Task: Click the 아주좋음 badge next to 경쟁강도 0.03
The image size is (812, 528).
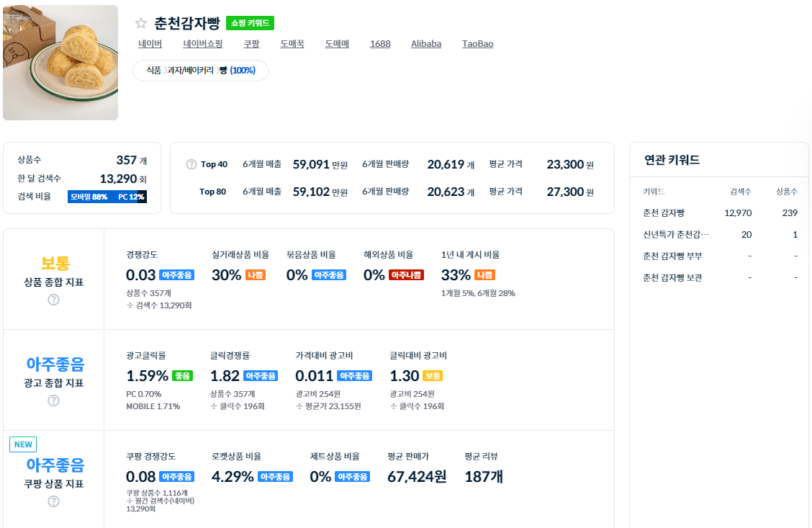Action: [x=176, y=275]
